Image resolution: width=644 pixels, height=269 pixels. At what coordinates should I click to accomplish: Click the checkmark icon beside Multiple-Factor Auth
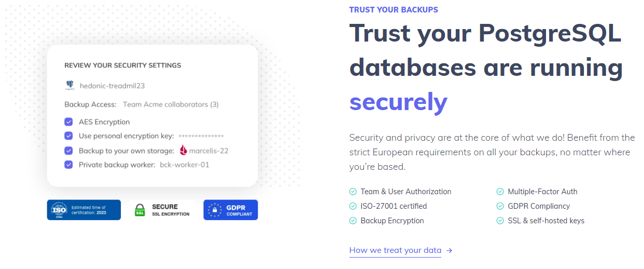[x=500, y=192]
